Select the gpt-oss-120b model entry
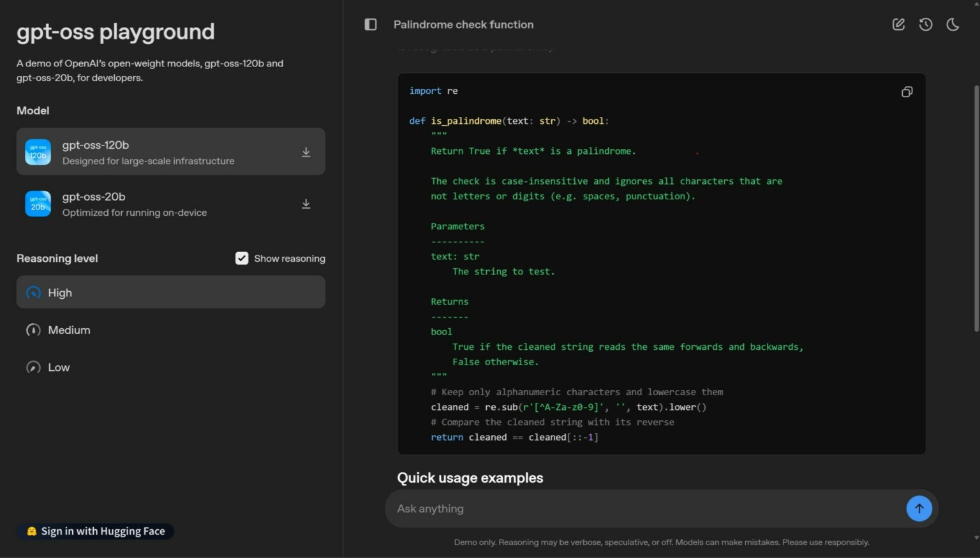This screenshot has height=558, width=980. 170,152
